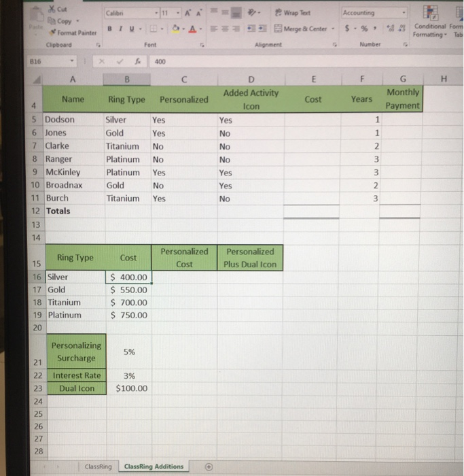
Task: Select the column G header
Action: 403,79
